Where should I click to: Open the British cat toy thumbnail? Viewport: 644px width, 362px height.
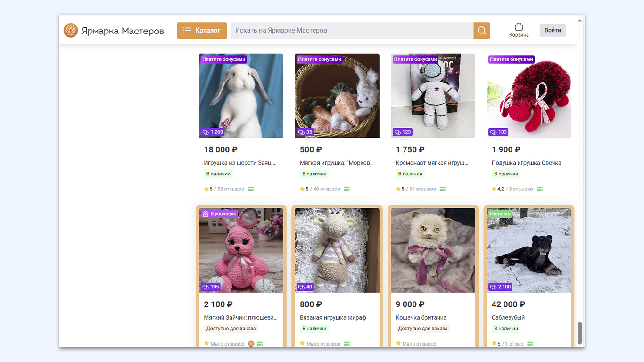pos(433,250)
